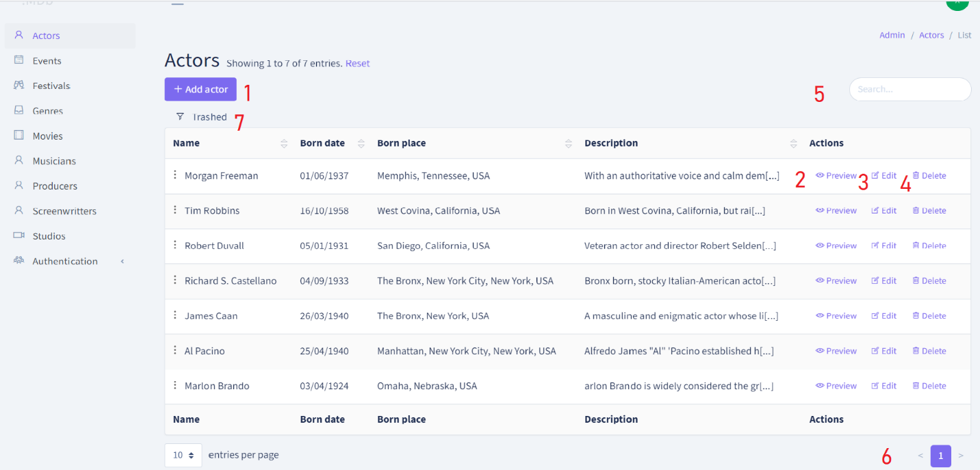This screenshot has height=470, width=980.
Task: Open the Preview icon for Morgan Freeman
Action: coord(821,175)
